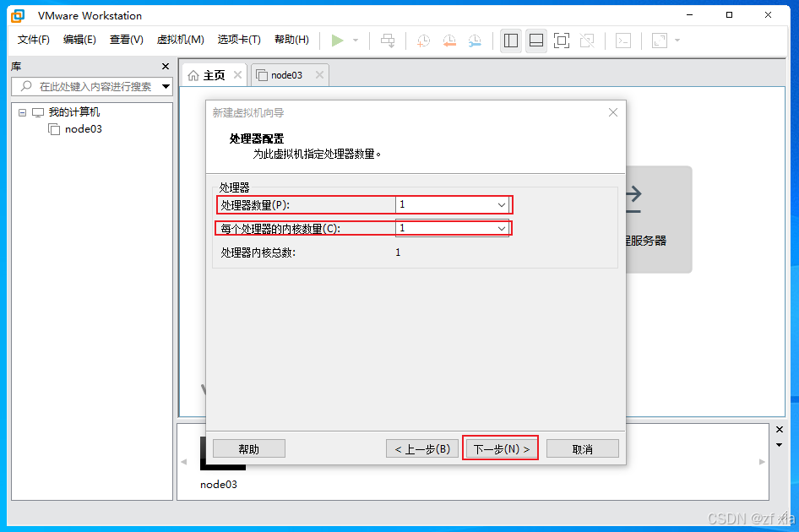Screen dimensions: 799x532
Task: Open the 文件(F) menu
Action: point(34,40)
